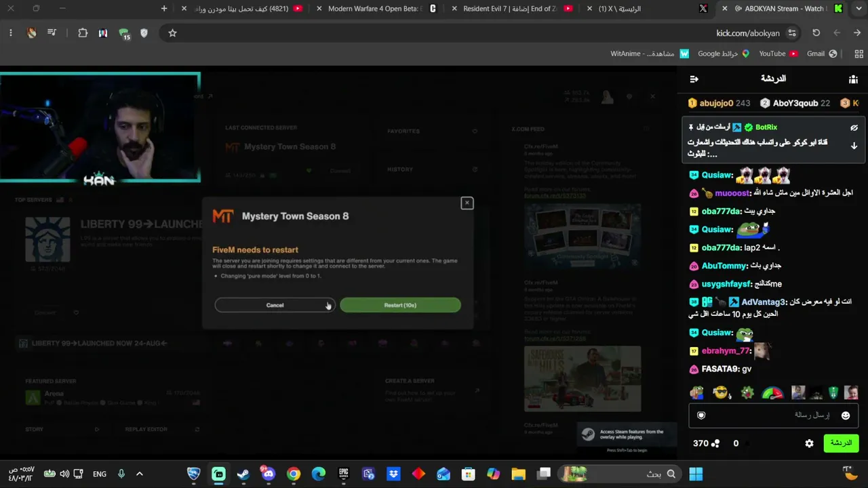Open site information controls icon
This screenshot has width=868, height=488.
(x=792, y=33)
